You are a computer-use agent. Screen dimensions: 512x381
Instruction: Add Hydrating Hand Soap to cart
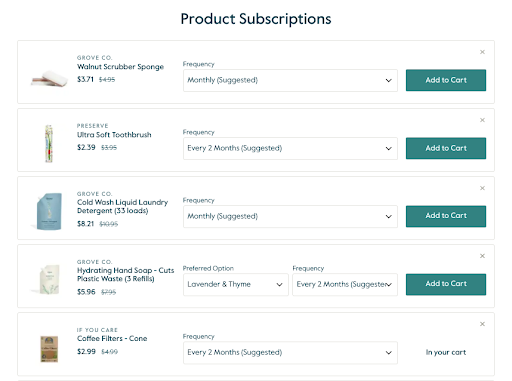tap(446, 284)
